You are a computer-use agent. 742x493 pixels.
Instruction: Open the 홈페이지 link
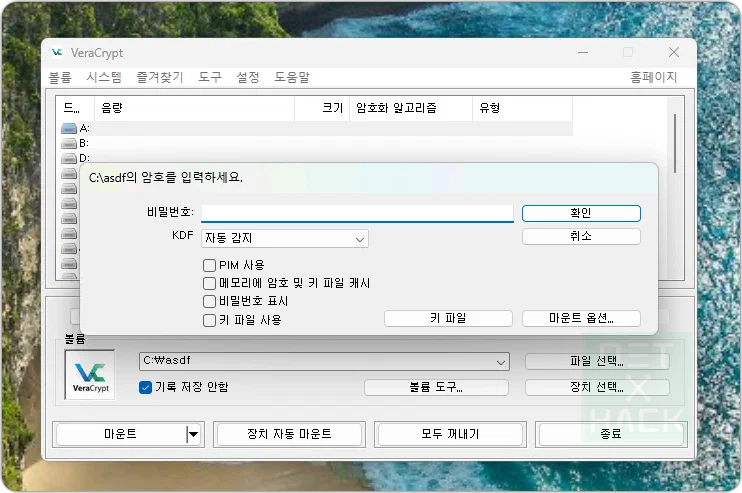(x=654, y=77)
